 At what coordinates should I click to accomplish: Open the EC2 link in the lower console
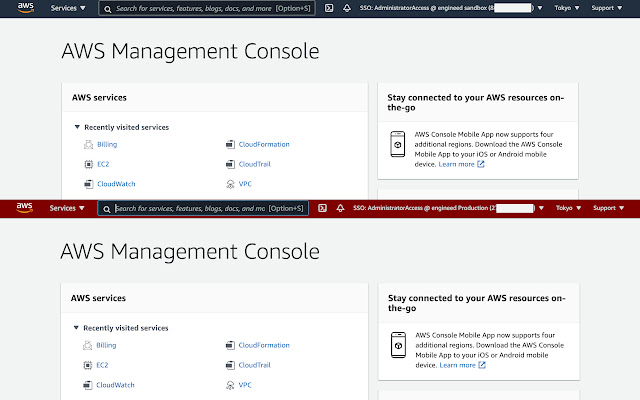click(102, 365)
